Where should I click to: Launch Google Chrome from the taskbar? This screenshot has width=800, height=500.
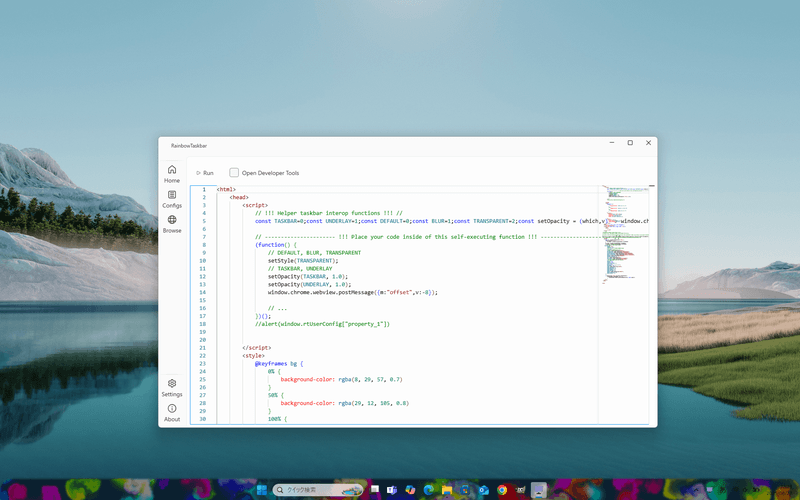coord(502,490)
